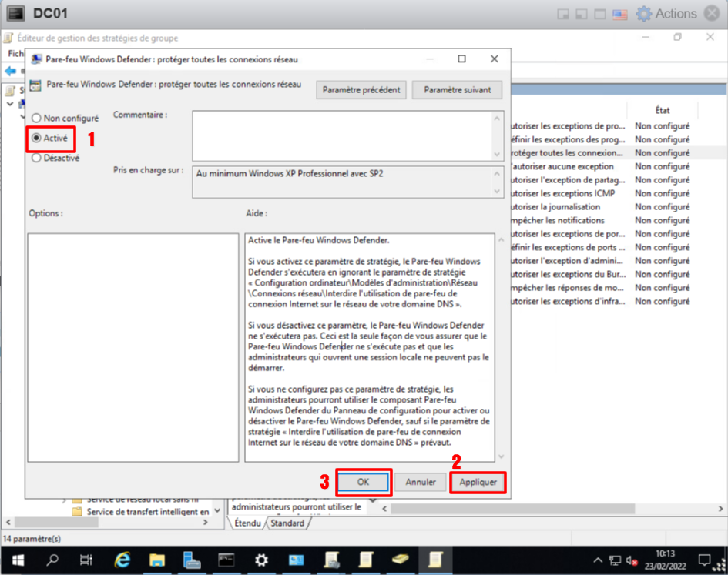Switch to the Standard tab
728x575 pixels.
(x=287, y=523)
